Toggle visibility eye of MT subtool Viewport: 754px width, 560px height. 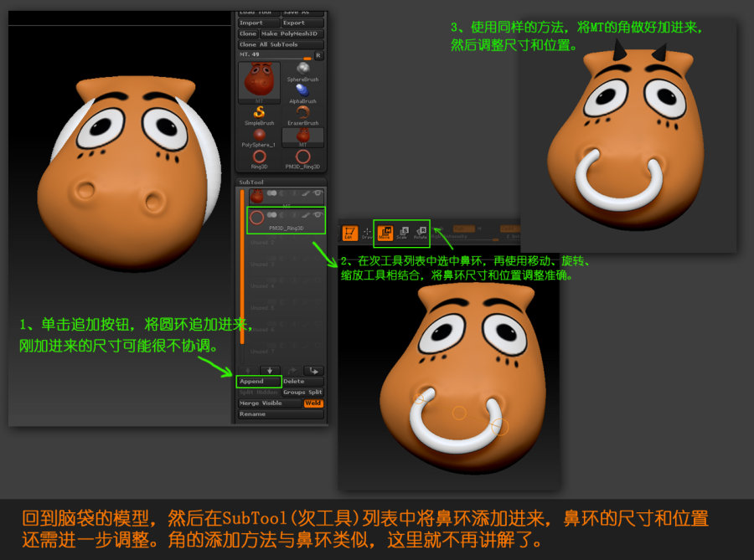(318, 193)
